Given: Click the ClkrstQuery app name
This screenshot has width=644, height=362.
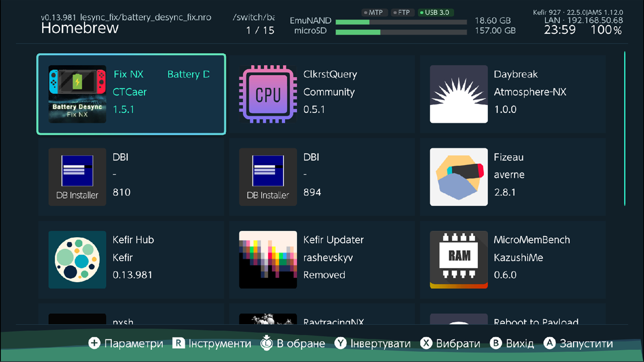Looking at the screenshot, I should tap(330, 74).
